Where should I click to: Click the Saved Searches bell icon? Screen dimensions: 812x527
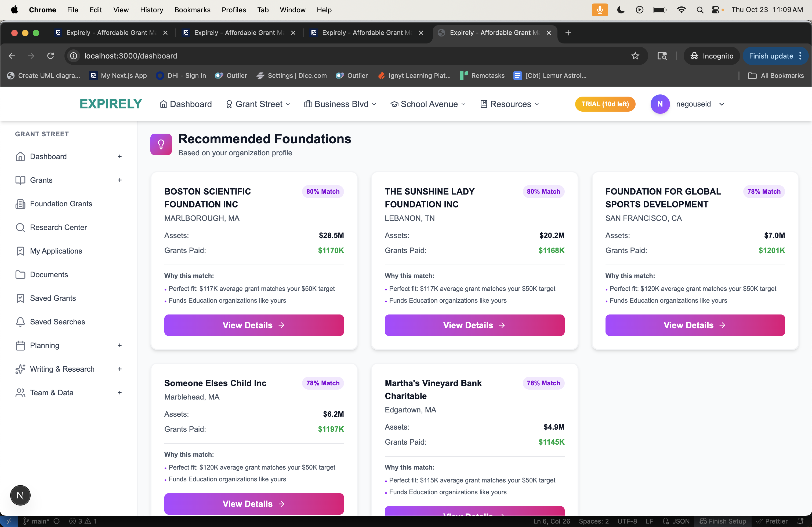20,322
